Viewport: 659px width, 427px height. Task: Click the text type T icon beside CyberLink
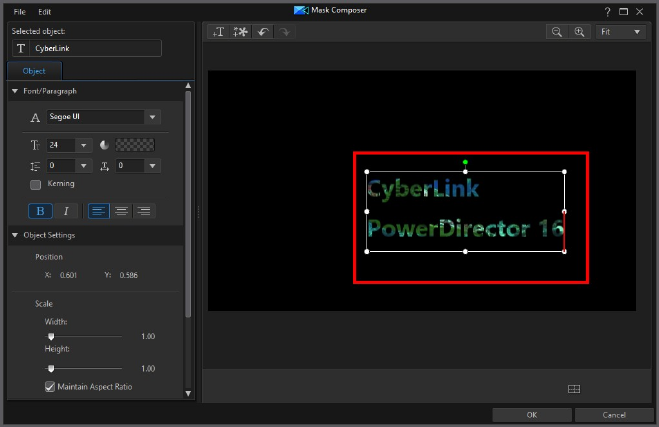click(x=21, y=48)
